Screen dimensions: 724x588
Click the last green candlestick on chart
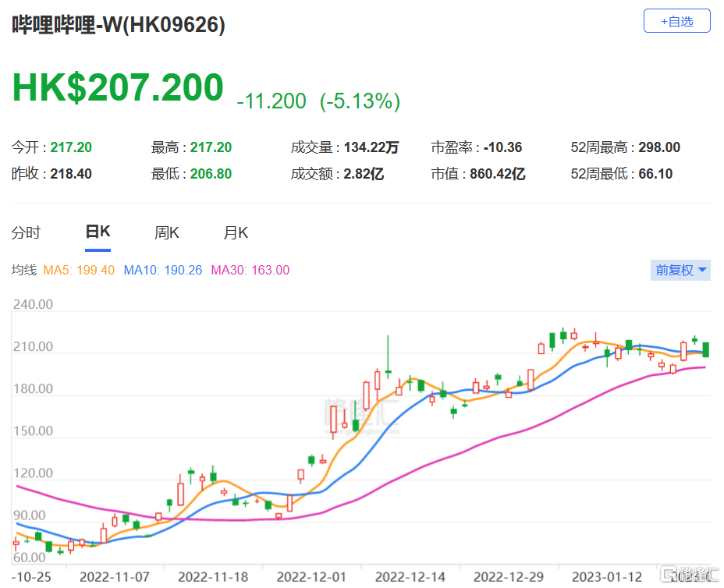[705, 349]
